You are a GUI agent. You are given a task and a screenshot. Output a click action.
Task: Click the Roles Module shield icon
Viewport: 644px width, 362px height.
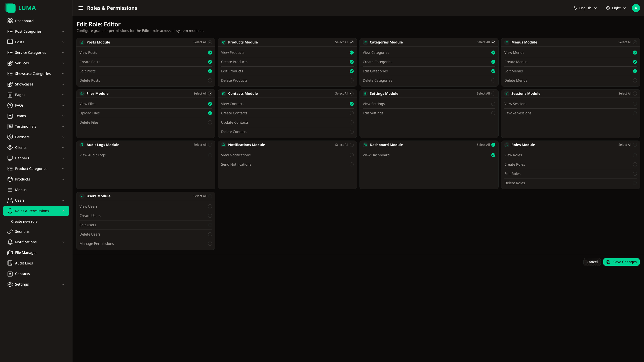pyautogui.click(x=507, y=145)
